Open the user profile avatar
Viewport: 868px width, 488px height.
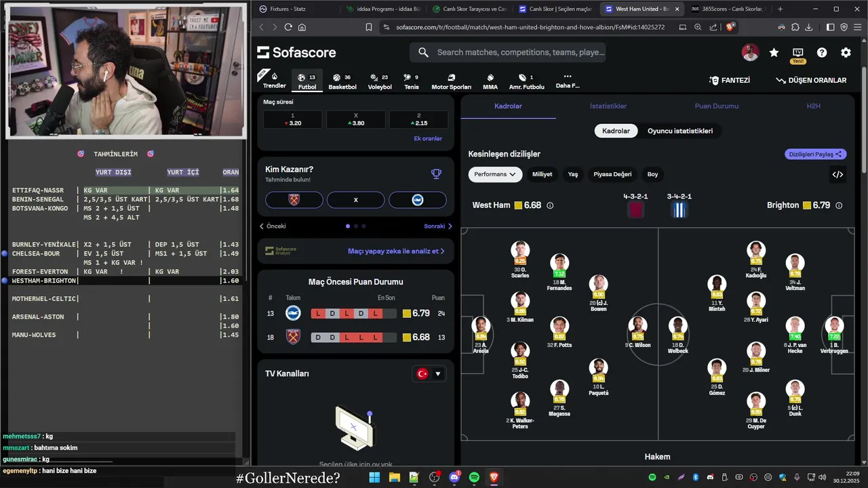[x=750, y=52]
